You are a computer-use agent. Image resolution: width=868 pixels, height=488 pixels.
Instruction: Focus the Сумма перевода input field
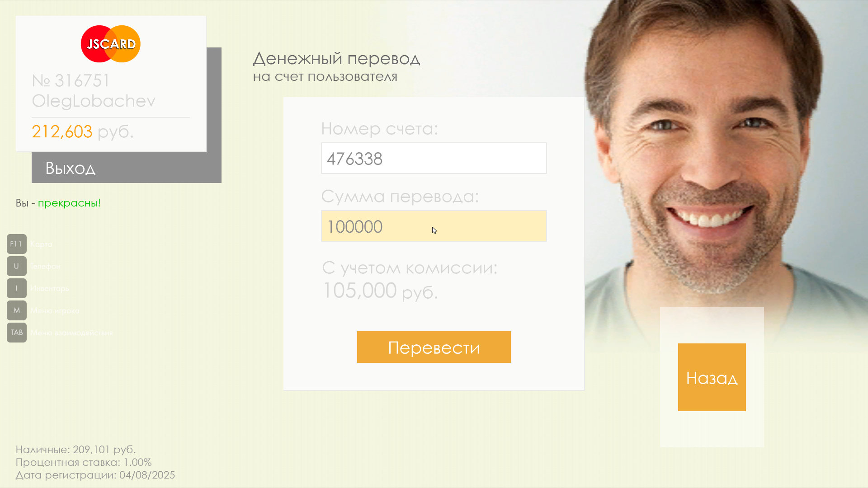pos(434,226)
